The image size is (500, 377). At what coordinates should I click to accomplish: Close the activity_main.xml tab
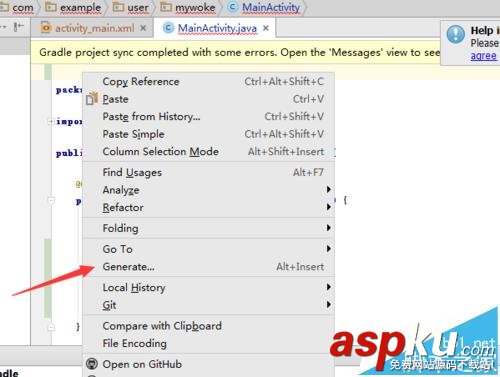[143, 28]
